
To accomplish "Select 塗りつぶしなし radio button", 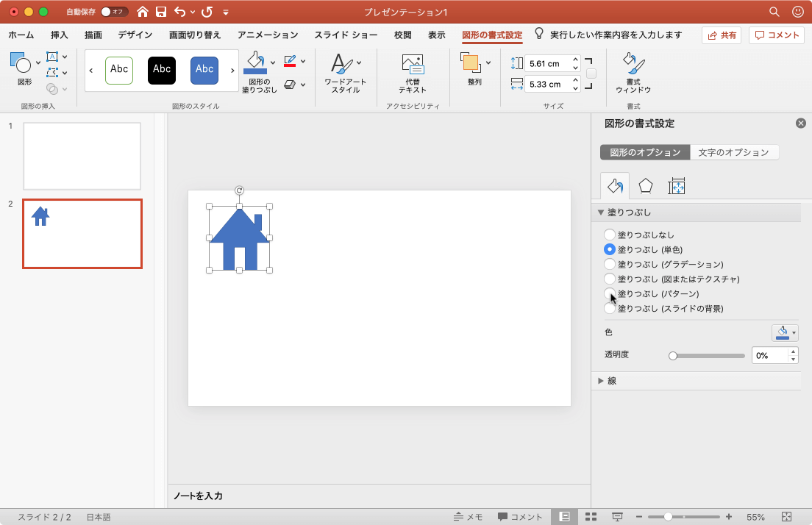I will (x=610, y=235).
